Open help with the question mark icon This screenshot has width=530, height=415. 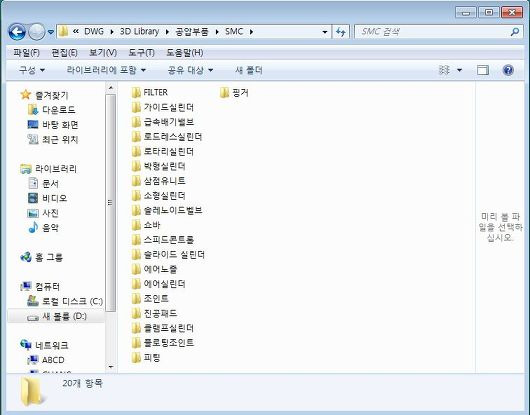pos(508,70)
